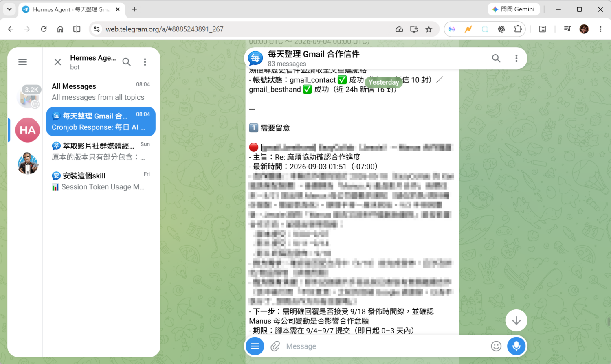This screenshot has height=364, width=611.
Task: Open a new browser tab
Action: (x=134, y=9)
